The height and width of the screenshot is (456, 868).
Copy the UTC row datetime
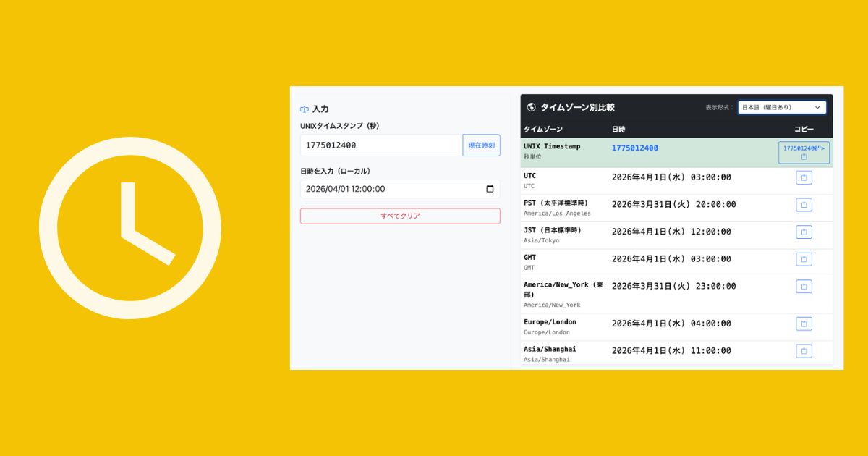click(804, 177)
